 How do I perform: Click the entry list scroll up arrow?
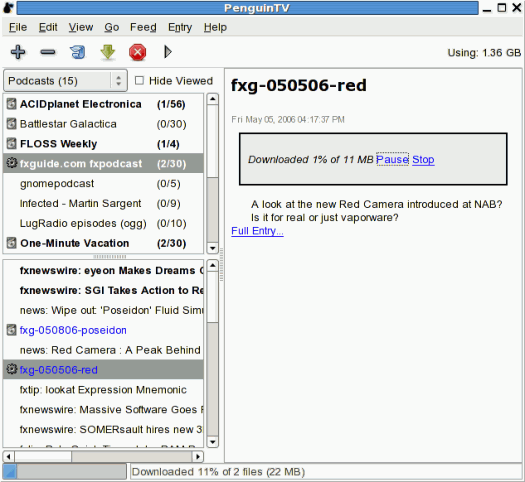(213, 266)
